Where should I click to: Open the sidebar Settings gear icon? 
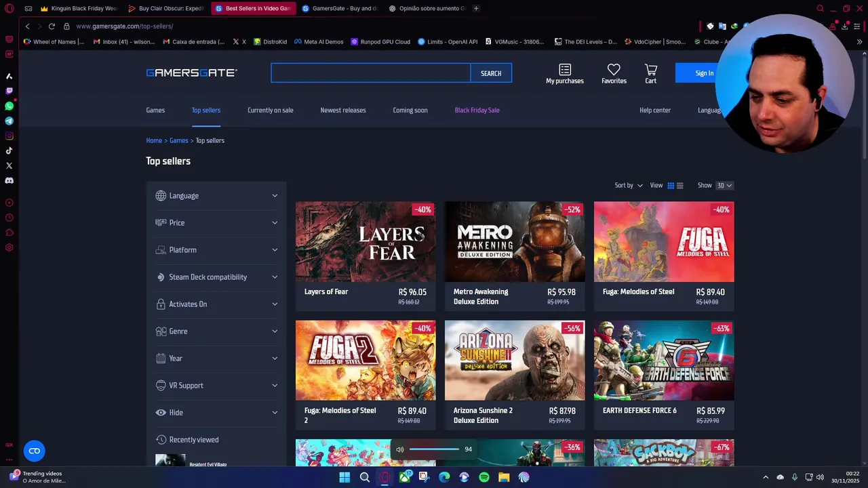(x=9, y=247)
